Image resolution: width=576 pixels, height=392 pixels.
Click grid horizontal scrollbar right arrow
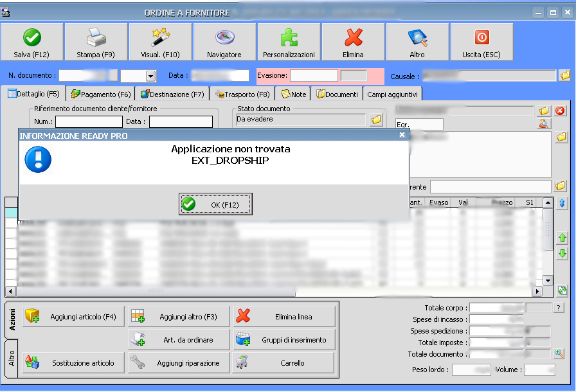537,292
